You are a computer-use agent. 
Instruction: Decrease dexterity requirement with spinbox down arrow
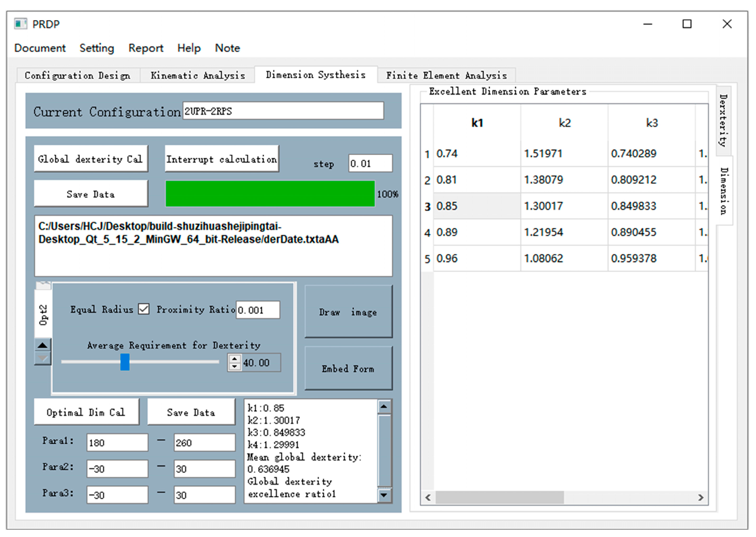[235, 366]
